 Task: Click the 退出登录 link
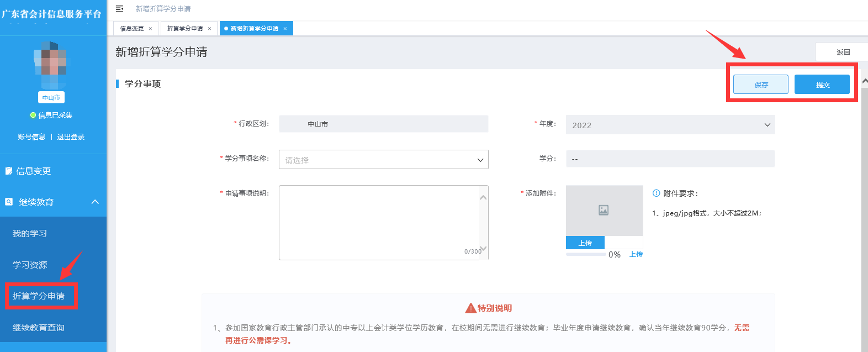[x=71, y=137]
